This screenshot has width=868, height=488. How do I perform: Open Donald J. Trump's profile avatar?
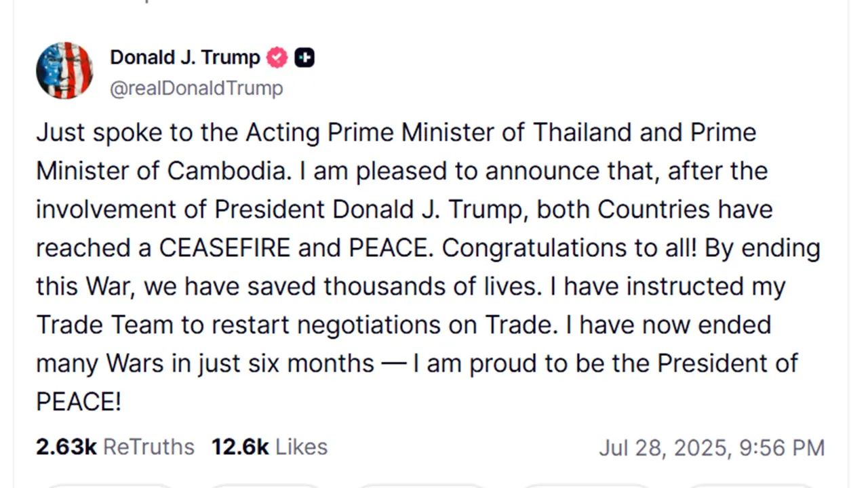coord(64,70)
